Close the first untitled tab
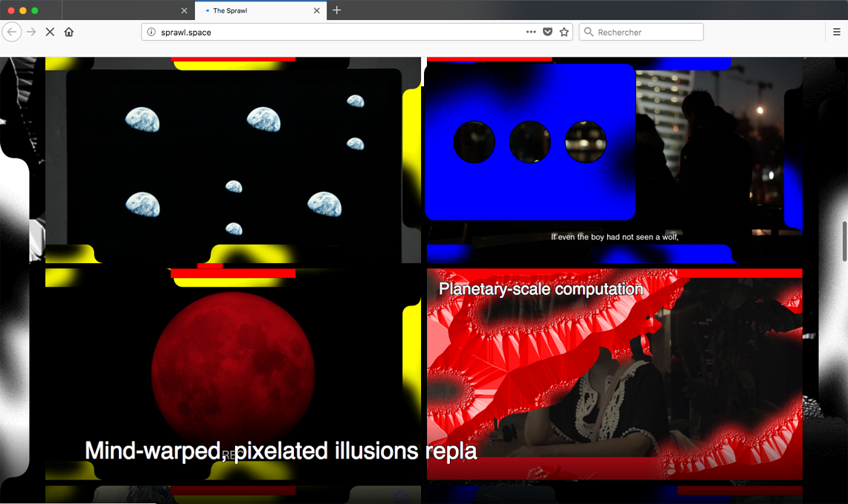 [184, 10]
